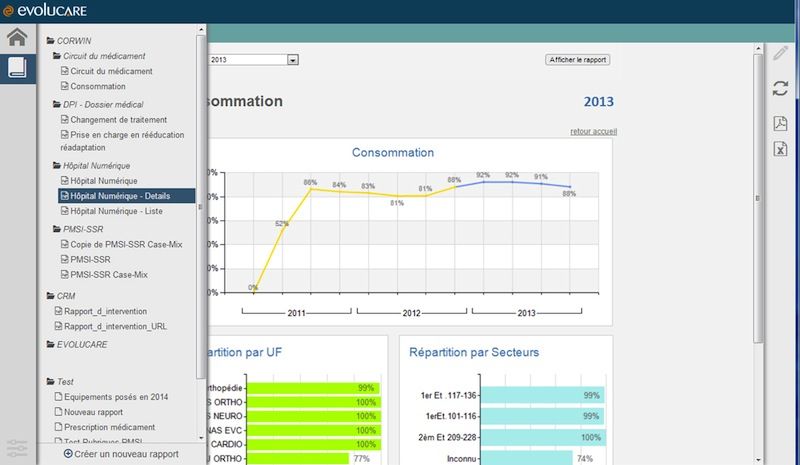Refresh the report with the reload icon
Screen dimensions: 800x465
pyautogui.click(x=780, y=88)
